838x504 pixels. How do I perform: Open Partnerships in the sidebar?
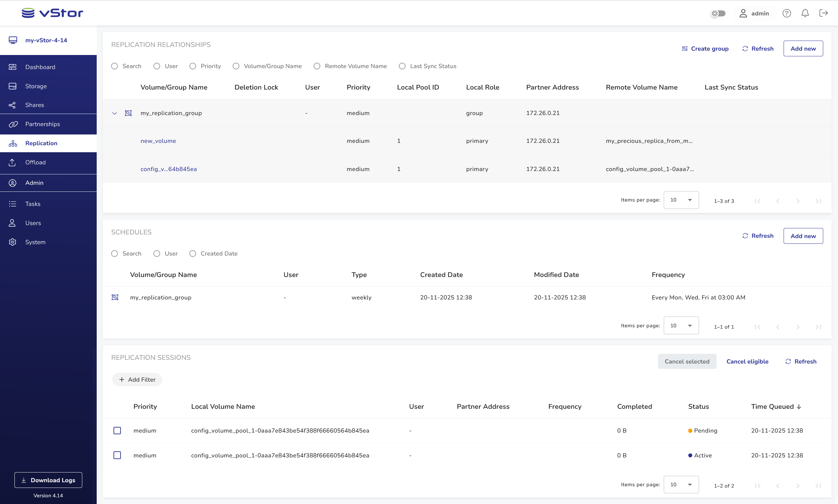click(x=43, y=124)
